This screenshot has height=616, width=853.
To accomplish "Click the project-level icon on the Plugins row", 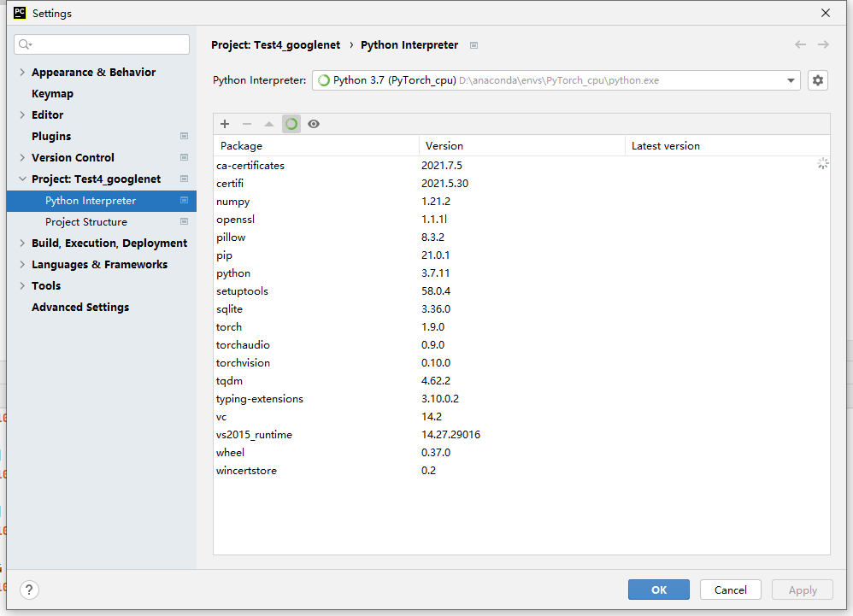I will click(x=184, y=136).
